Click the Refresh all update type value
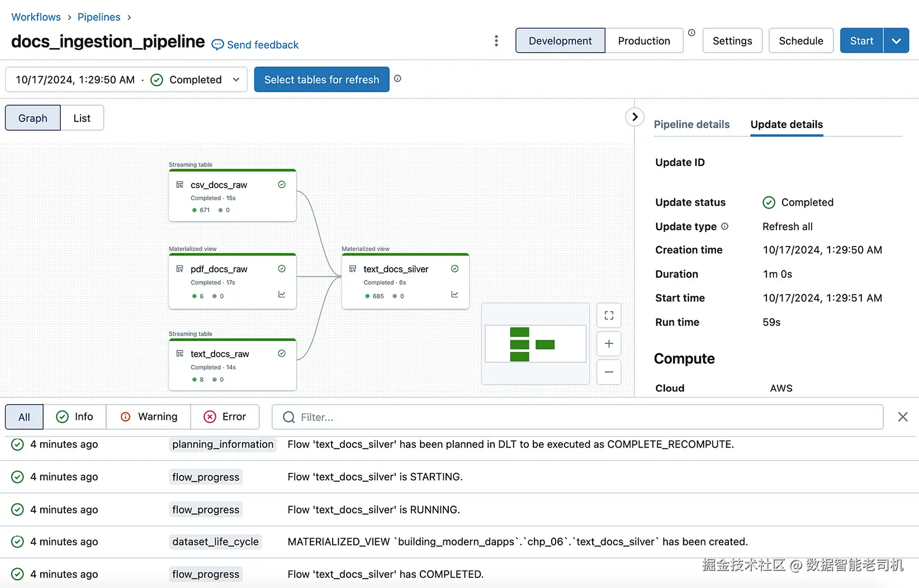Viewport: 919px width, 588px height. [788, 226]
